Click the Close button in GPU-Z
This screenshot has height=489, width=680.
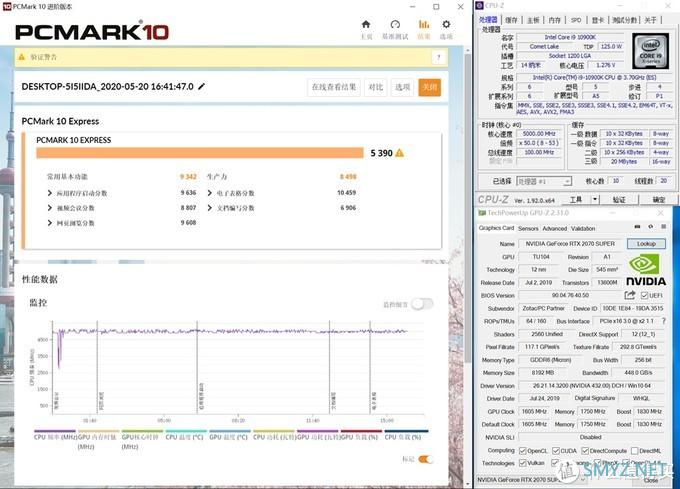[650, 480]
